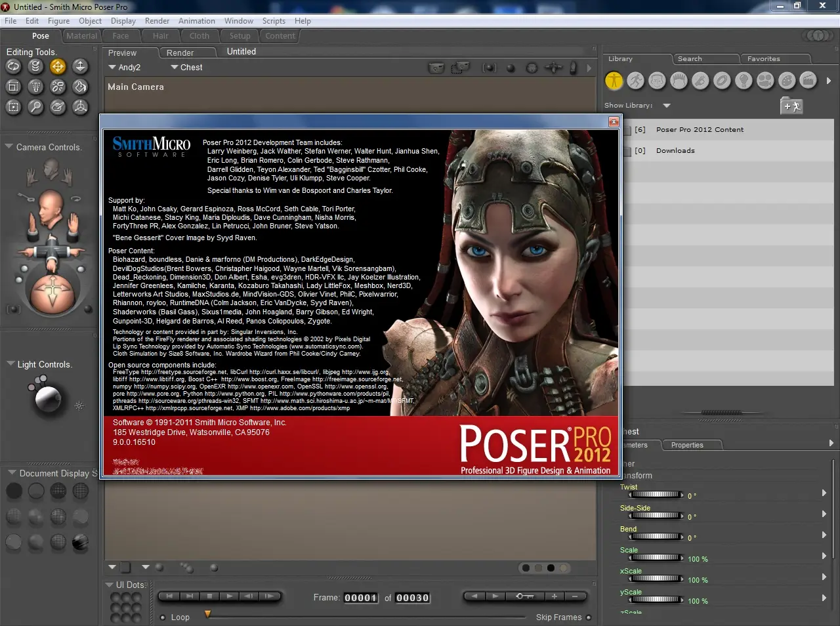840x626 pixels.
Task: Select the Chain Break tool
Action: pyautogui.click(x=58, y=86)
